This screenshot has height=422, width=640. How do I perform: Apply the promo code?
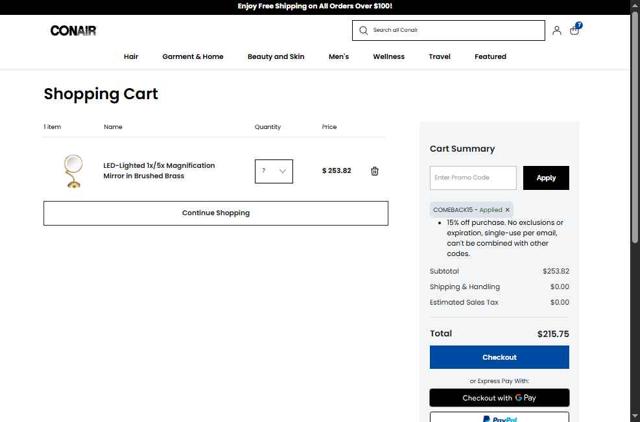click(x=546, y=178)
